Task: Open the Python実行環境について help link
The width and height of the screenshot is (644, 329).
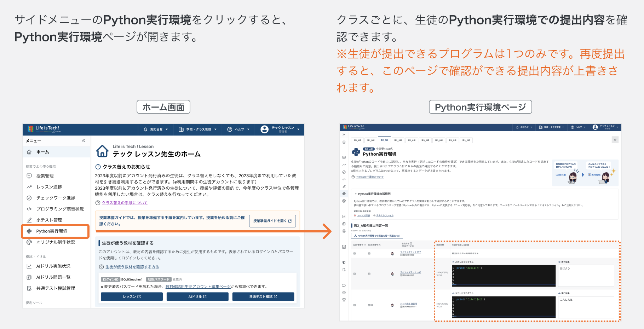Action: tap(369, 177)
